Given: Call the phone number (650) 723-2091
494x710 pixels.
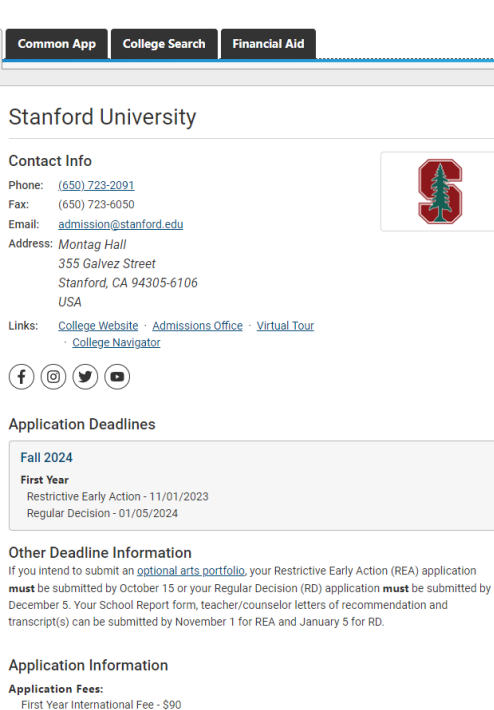Looking at the screenshot, I should [96, 185].
